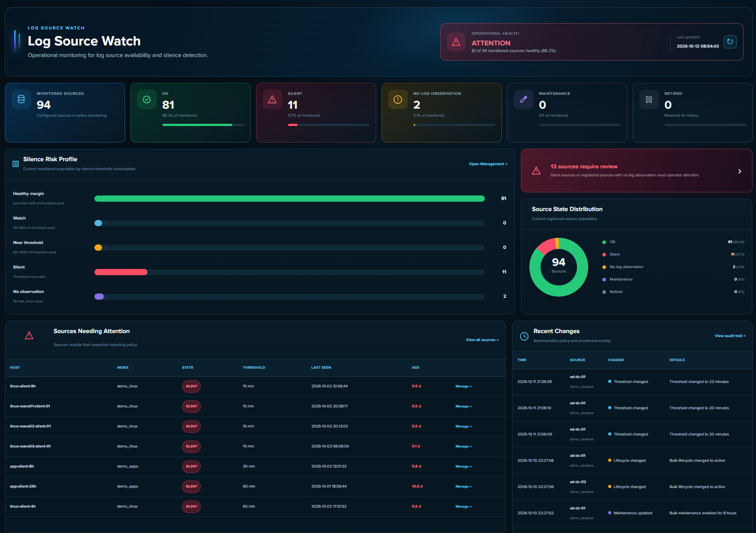Viewport: 756px width, 533px height.
Task: Click the OK green legend dot
Action: (x=604, y=242)
